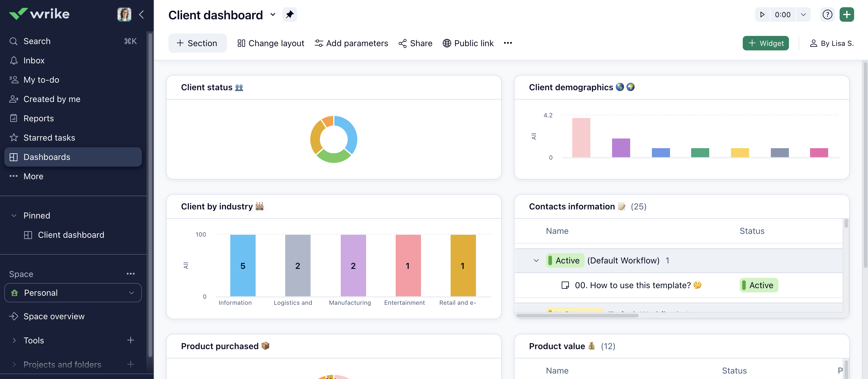Add new tool with plus icon beside Tools
This screenshot has height=379, width=868.
130,340
